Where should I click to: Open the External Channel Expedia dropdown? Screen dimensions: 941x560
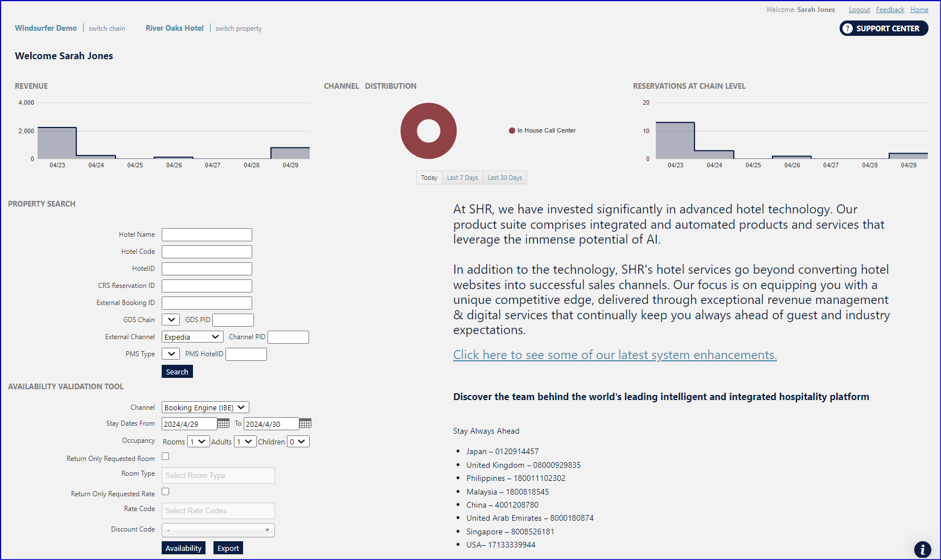tap(192, 337)
